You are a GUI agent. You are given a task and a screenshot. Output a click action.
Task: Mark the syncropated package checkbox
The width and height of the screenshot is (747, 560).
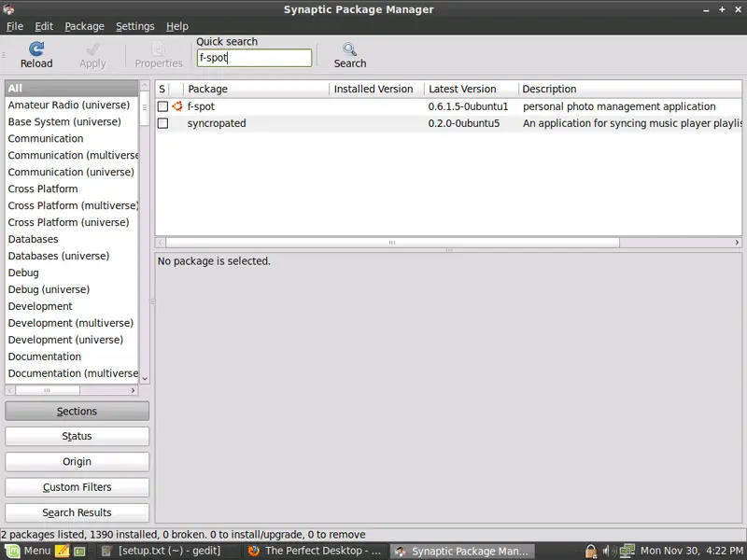point(162,123)
